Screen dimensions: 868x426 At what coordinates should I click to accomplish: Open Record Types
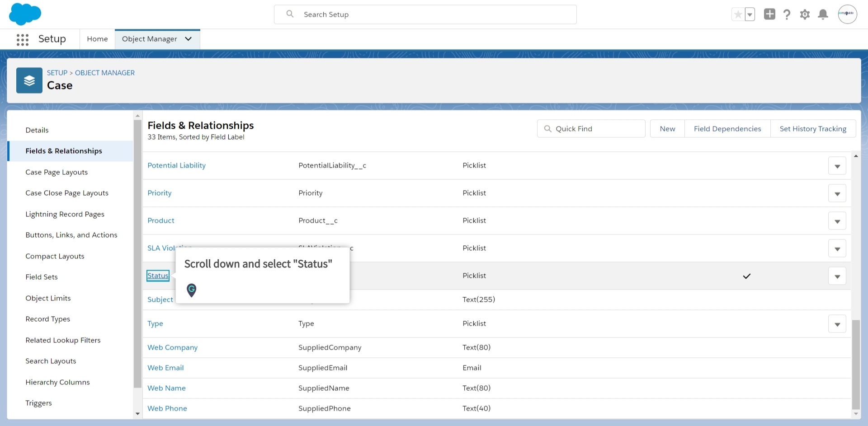(47, 319)
